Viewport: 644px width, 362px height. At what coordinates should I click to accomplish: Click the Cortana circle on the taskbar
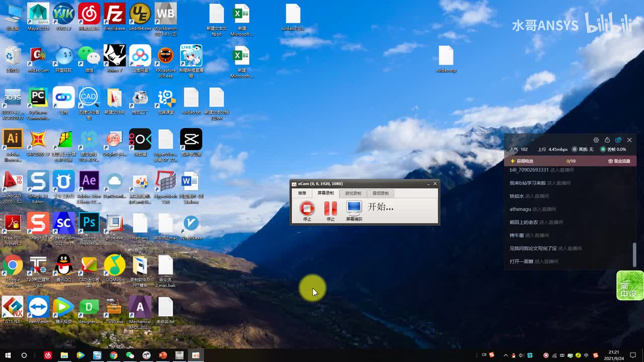[x=24, y=355]
